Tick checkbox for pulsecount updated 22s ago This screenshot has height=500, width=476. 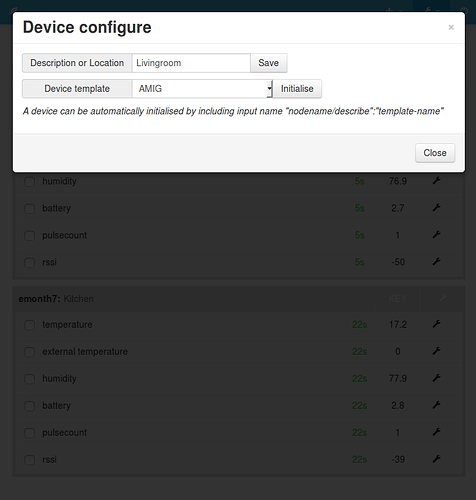tap(30, 433)
